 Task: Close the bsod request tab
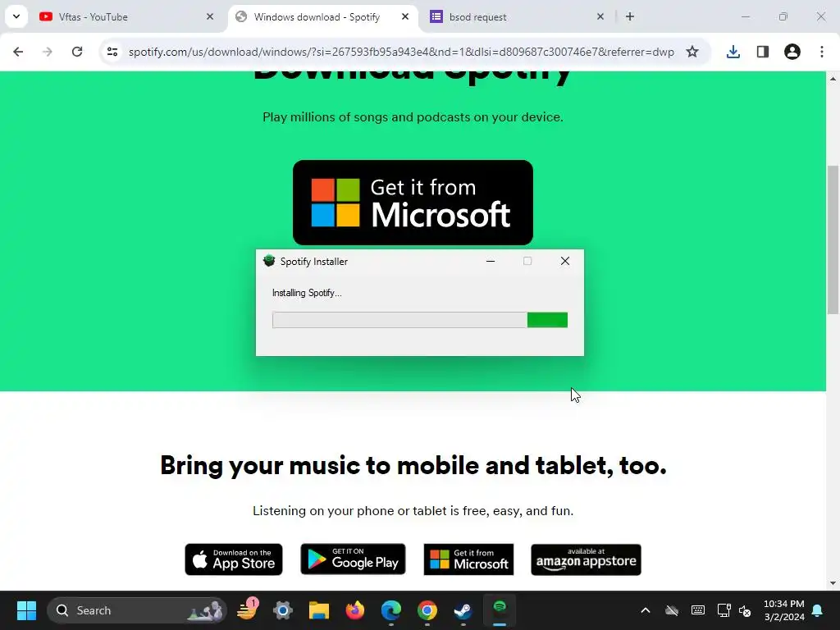pos(600,16)
